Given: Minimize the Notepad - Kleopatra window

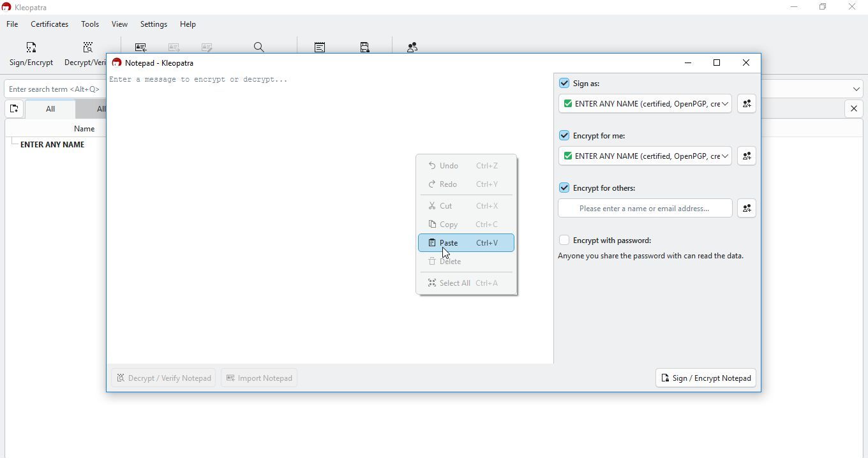Looking at the screenshot, I should click(x=688, y=63).
